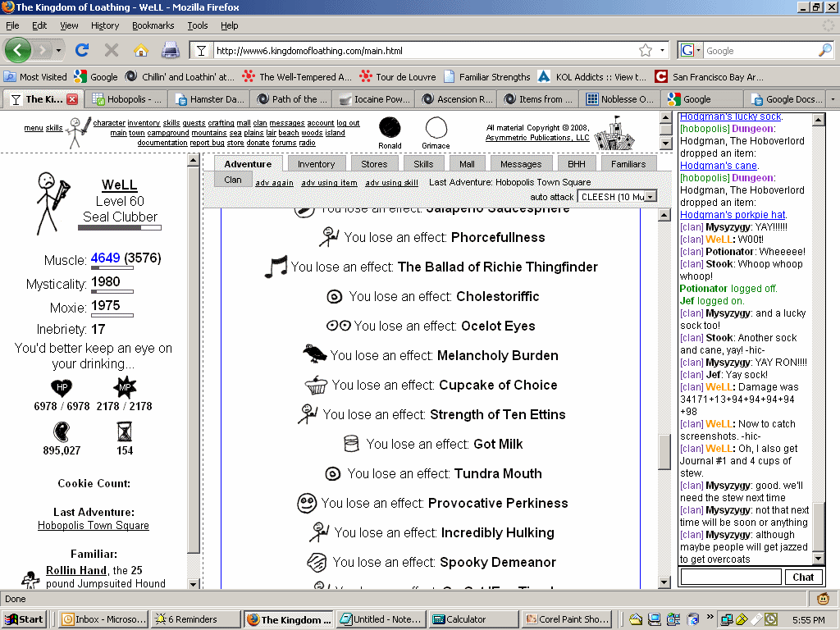Click the HP heart icon
This screenshot has height=630, width=840.
point(62,387)
